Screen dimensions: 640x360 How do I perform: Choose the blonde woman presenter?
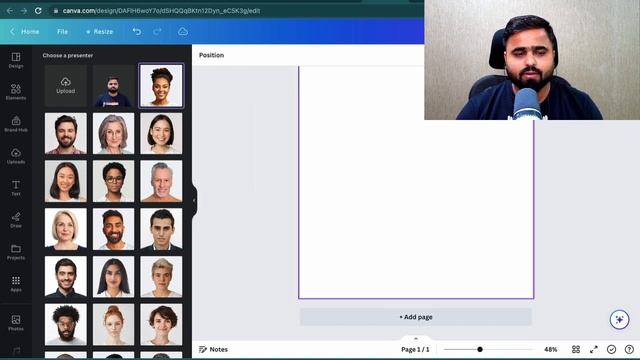tap(66, 229)
